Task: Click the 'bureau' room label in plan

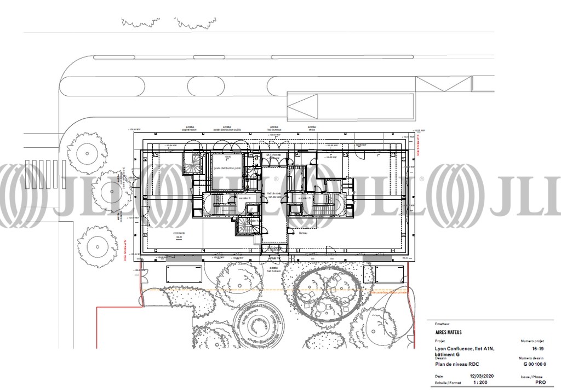Action: tap(303, 233)
